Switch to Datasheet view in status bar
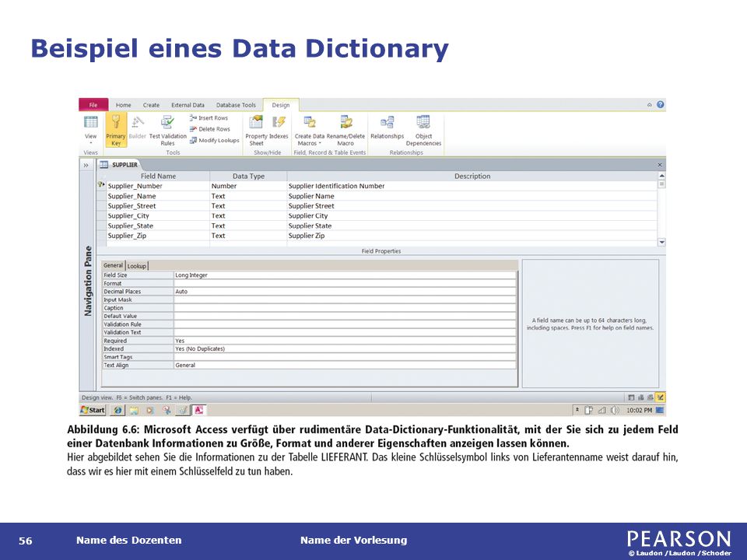747x560 pixels. (x=631, y=397)
